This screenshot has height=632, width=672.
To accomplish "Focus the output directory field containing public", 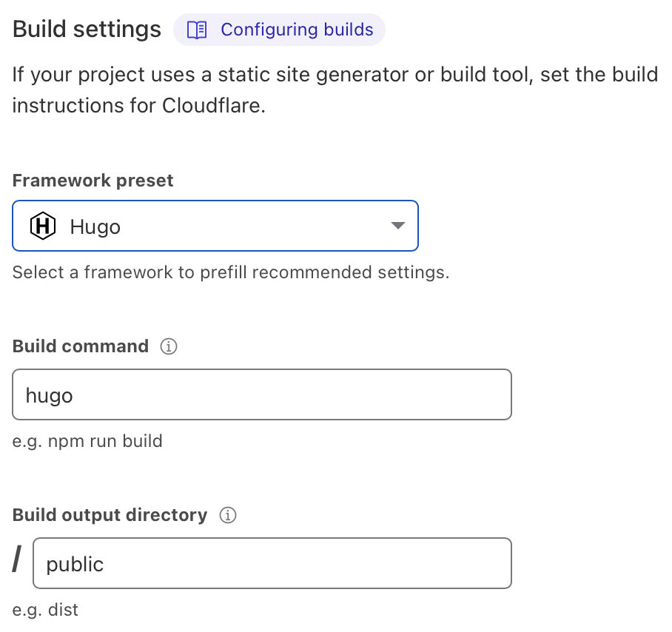I will coord(272,563).
